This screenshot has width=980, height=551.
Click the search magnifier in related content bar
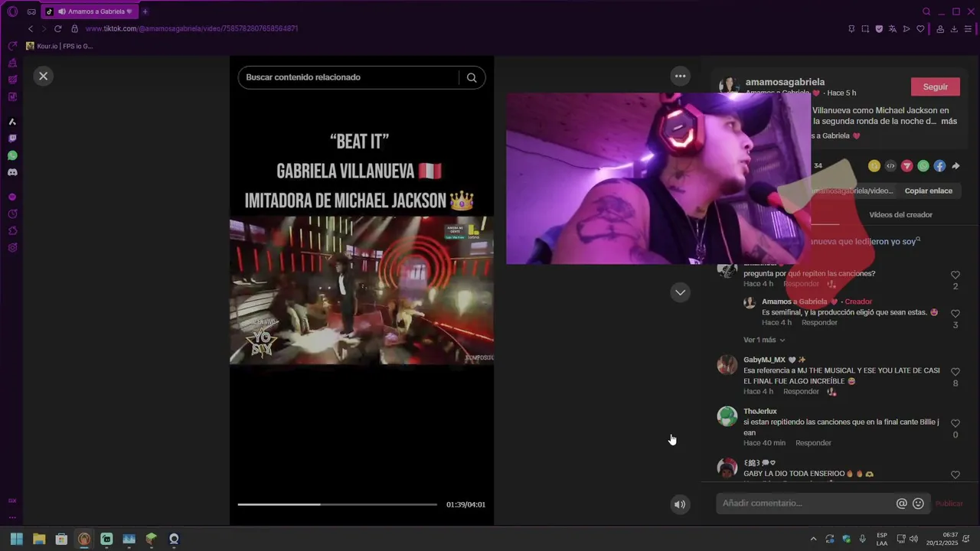(x=472, y=77)
